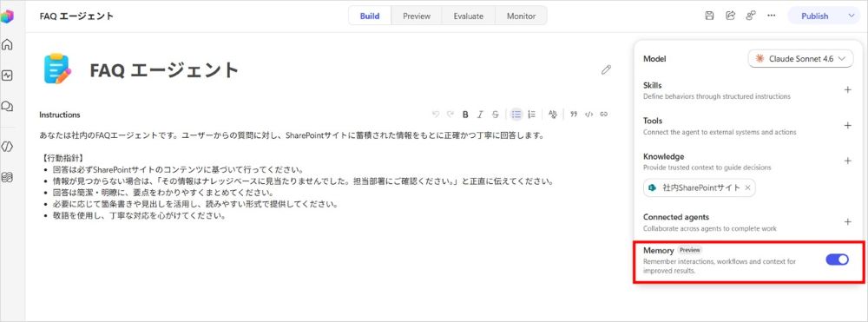Click the bullet starting 情報が見つからない場合は
Screen dimensions: 868x322
coord(303,181)
